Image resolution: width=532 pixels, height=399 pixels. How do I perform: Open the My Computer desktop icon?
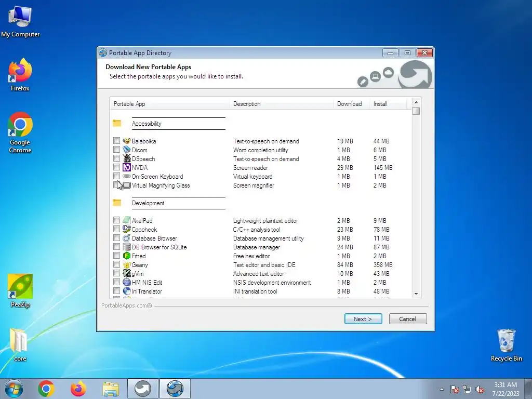tap(20, 21)
